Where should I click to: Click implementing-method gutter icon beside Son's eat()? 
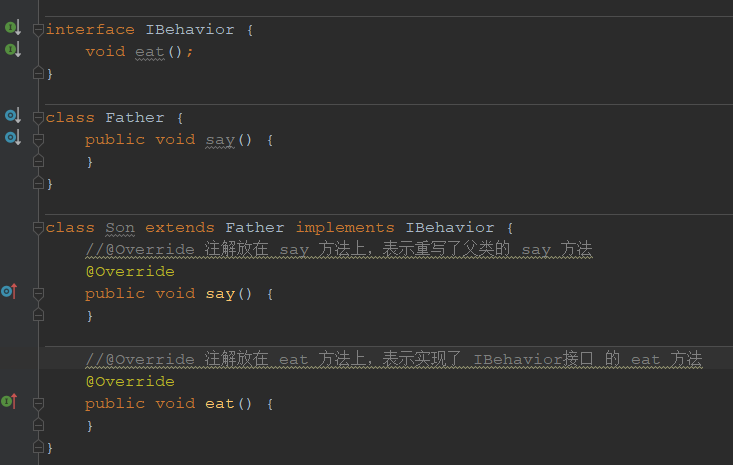click(x=9, y=401)
